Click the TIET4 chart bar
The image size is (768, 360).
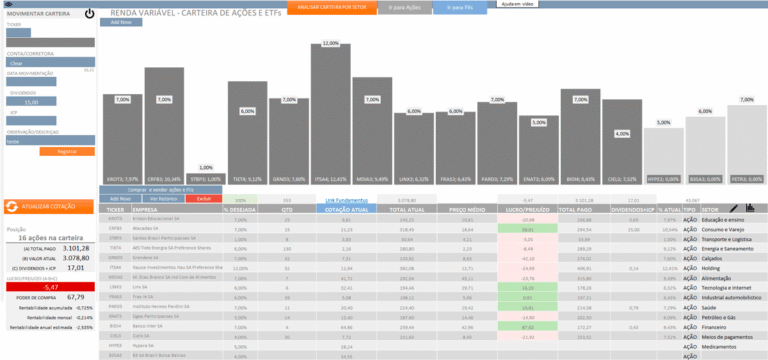tap(247, 133)
